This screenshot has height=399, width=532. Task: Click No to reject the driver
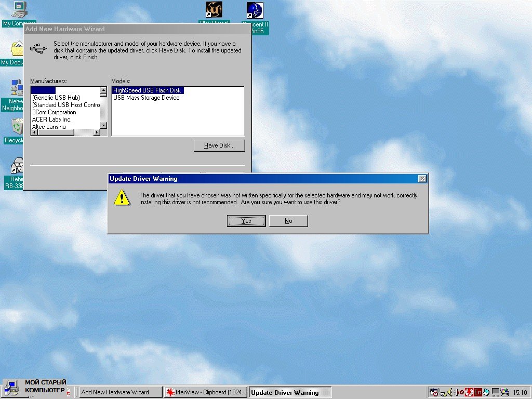coord(288,221)
